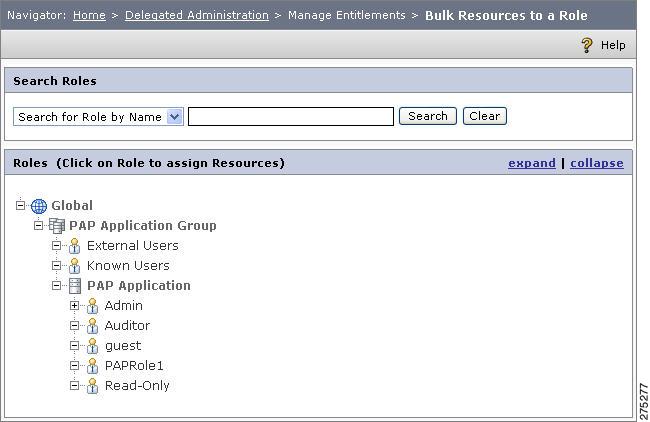Click the question mark Help icon
Viewport: 650px width, 422px height.
coord(587,45)
